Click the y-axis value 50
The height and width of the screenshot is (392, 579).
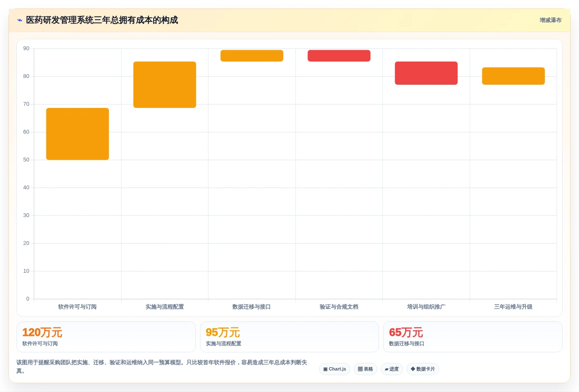pos(26,160)
